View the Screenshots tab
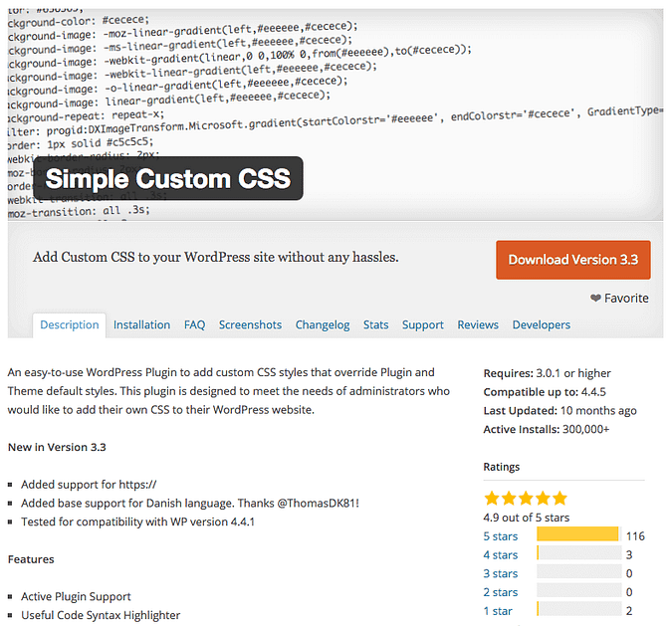This screenshot has height=626, width=672. (x=250, y=324)
